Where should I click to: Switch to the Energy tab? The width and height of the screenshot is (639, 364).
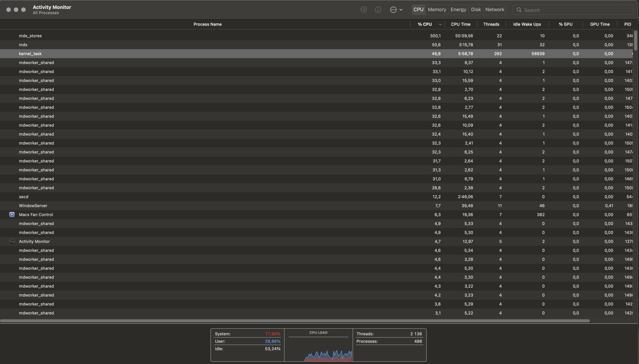[x=458, y=10]
